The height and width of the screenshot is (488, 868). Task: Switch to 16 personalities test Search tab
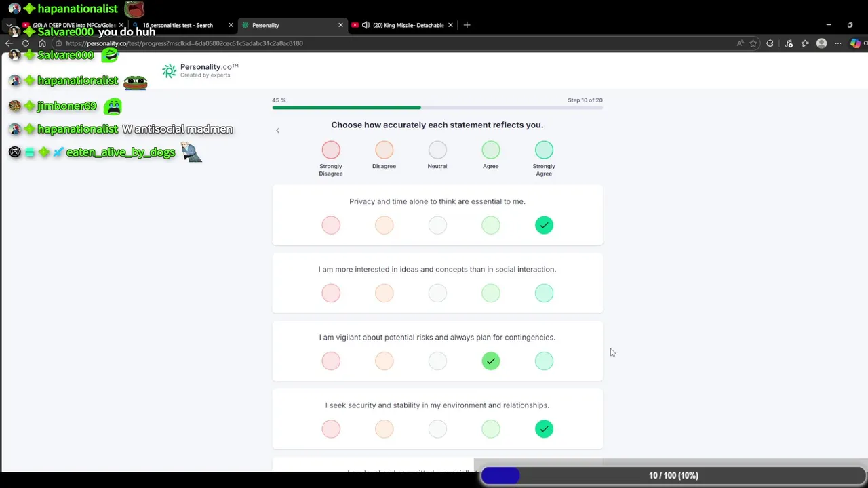point(183,25)
